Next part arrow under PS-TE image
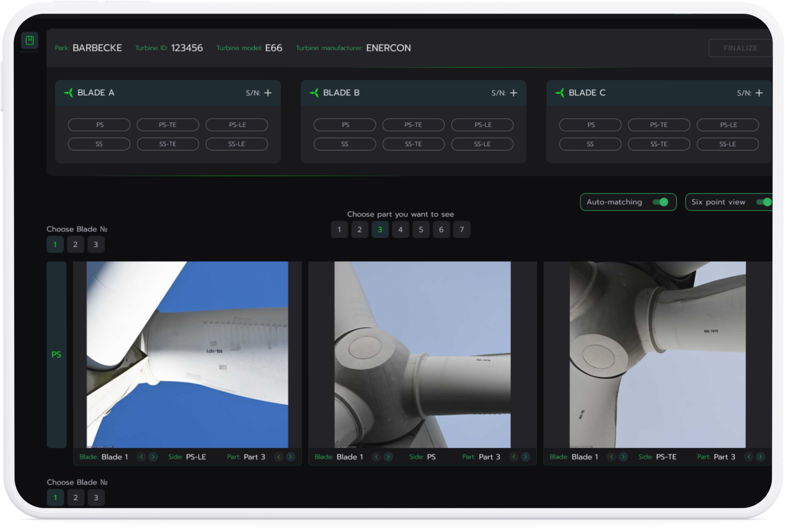The image size is (785, 532). point(760,457)
